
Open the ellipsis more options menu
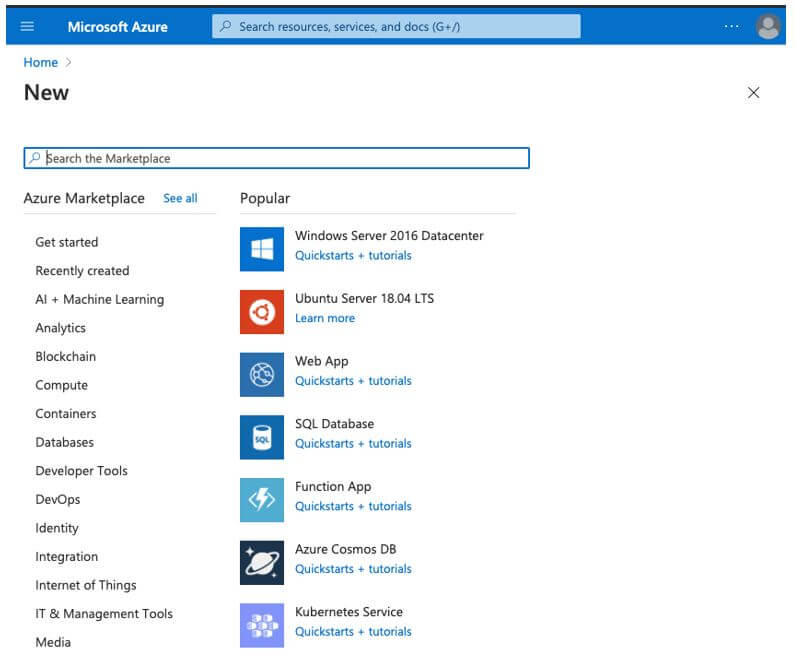tap(731, 27)
